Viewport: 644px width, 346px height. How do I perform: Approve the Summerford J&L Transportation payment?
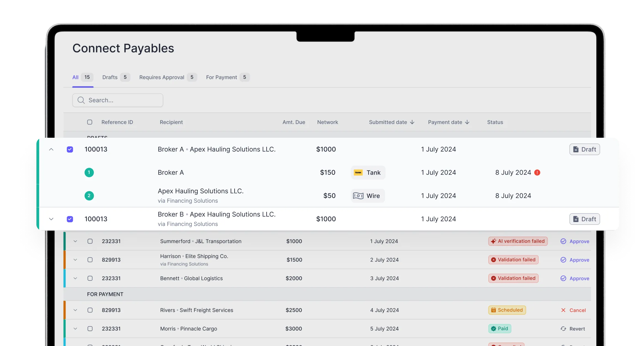pyautogui.click(x=575, y=241)
